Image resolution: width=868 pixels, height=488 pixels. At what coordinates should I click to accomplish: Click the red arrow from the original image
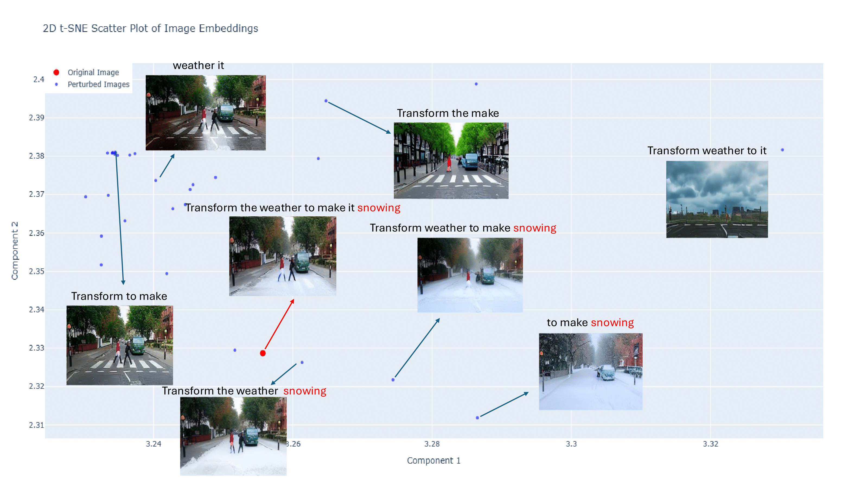point(279,324)
